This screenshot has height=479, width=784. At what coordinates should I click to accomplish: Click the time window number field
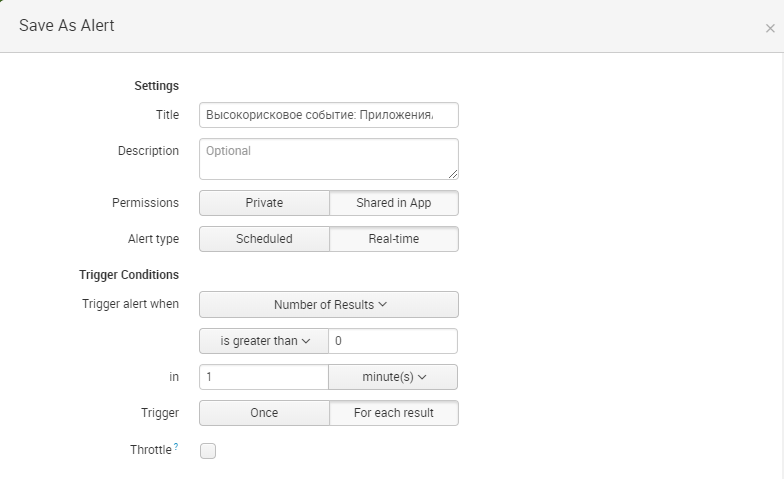[264, 377]
